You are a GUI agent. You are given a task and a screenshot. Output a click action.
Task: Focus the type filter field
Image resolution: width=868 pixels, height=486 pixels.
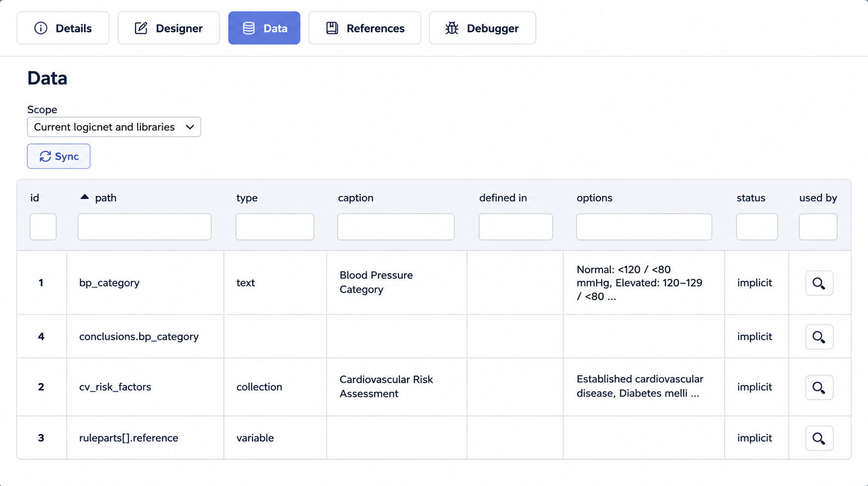click(275, 226)
